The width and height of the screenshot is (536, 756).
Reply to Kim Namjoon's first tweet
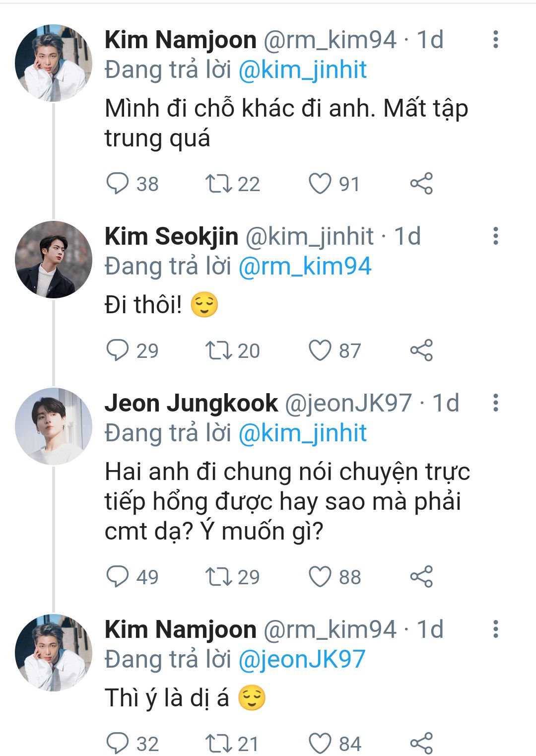pos(118,183)
